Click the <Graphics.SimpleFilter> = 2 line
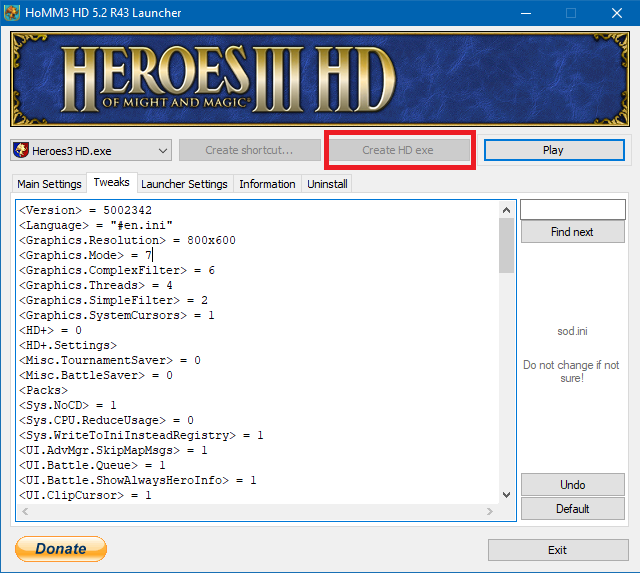640x573 pixels. point(113,300)
